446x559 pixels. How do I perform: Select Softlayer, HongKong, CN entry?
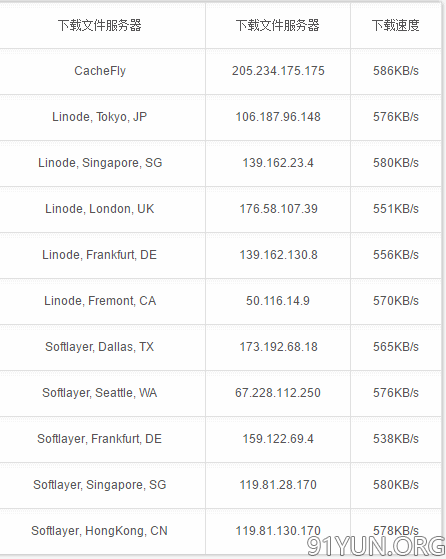pyautogui.click(x=99, y=531)
